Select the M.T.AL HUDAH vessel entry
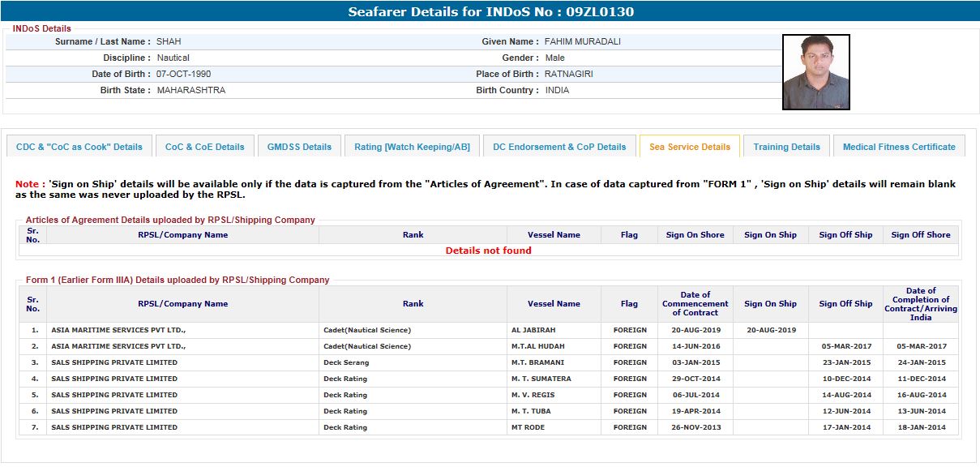This screenshot has height=467, width=980. [538, 346]
